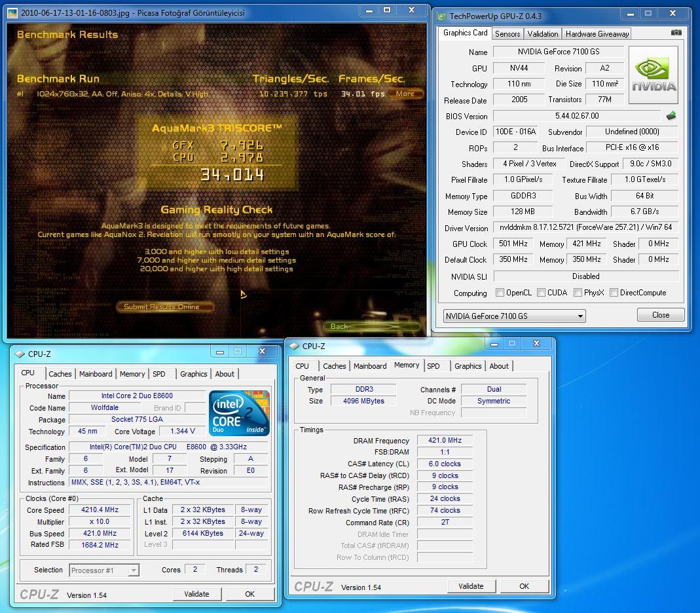Open the NVIDIA GeForce 7100 GS dropdown
The height and width of the screenshot is (613, 700).
click(x=514, y=316)
